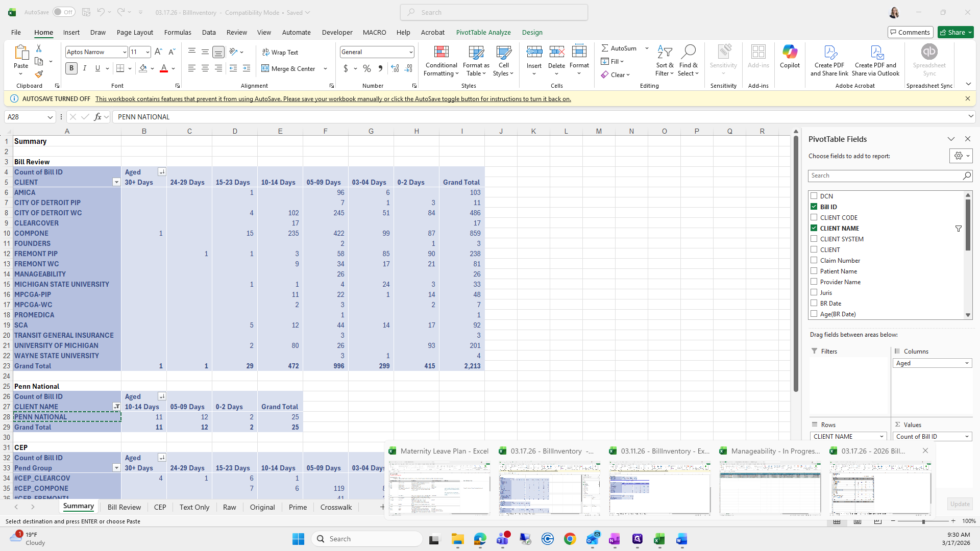Open the font name dropdown
980x551 pixels.
coord(124,52)
